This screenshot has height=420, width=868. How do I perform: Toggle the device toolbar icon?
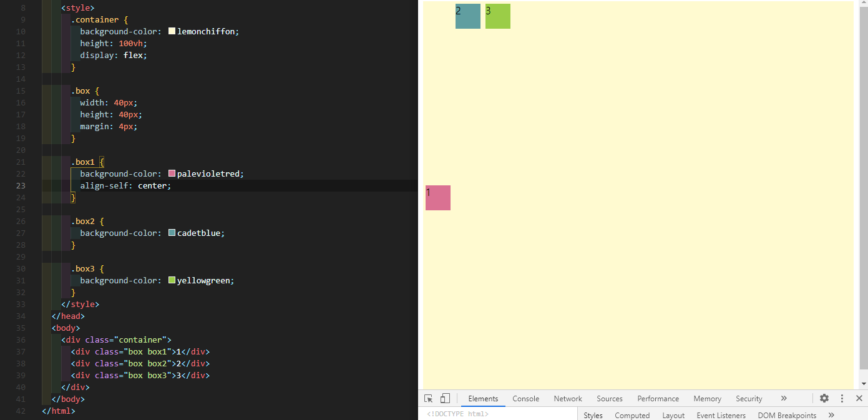click(445, 398)
